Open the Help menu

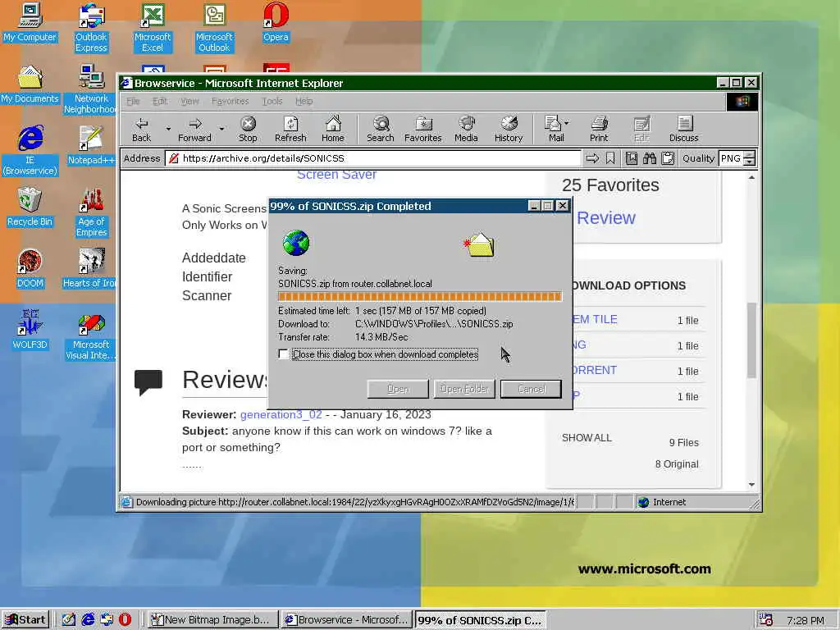304,101
